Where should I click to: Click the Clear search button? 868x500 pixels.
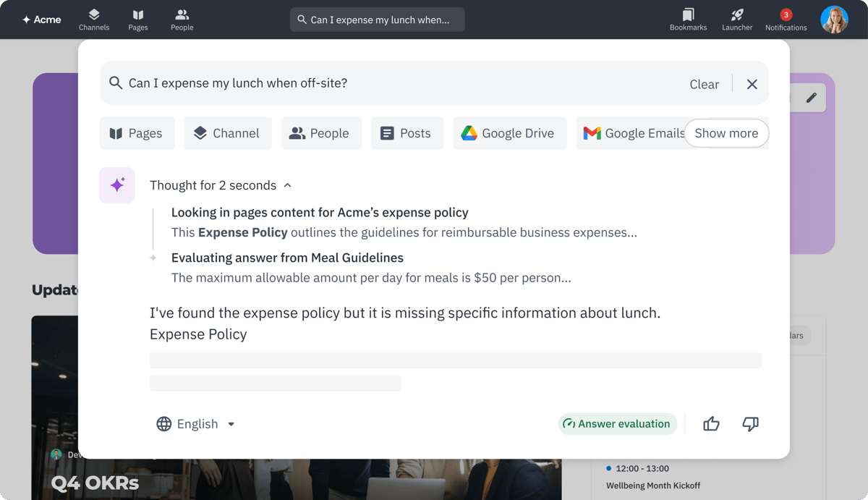pyautogui.click(x=704, y=84)
